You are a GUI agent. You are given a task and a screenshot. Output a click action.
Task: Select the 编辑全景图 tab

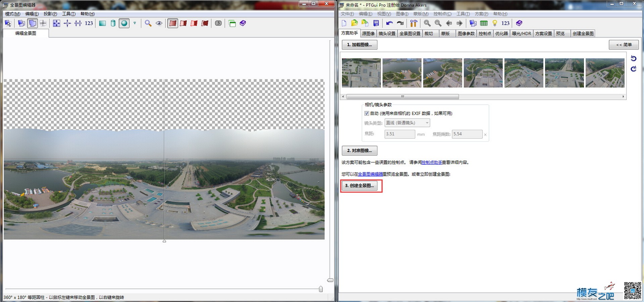click(26, 33)
